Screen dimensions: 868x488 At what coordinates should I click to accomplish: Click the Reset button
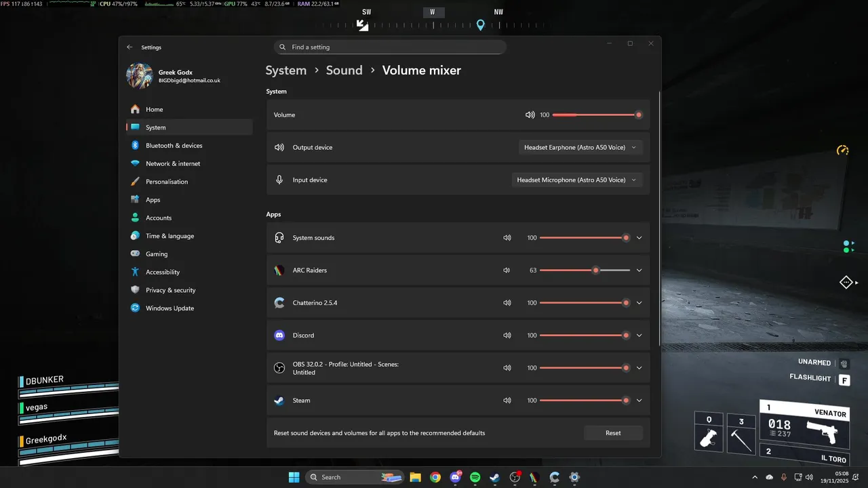[x=613, y=433]
